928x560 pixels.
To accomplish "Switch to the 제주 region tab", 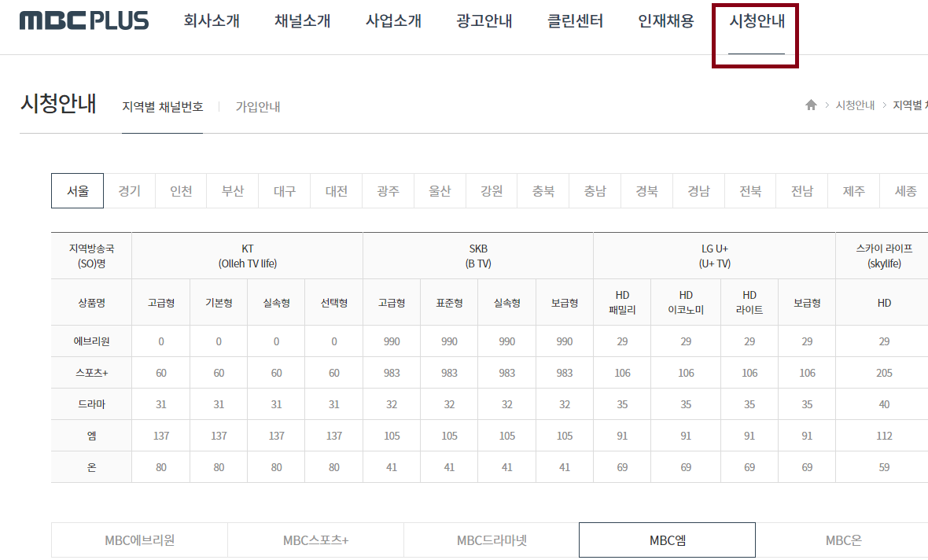I will 853,190.
